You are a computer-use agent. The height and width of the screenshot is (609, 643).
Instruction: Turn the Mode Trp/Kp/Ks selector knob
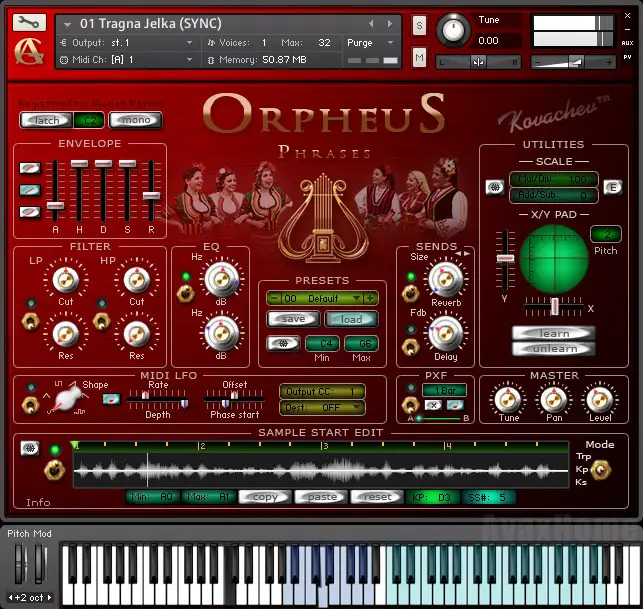coord(601,470)
